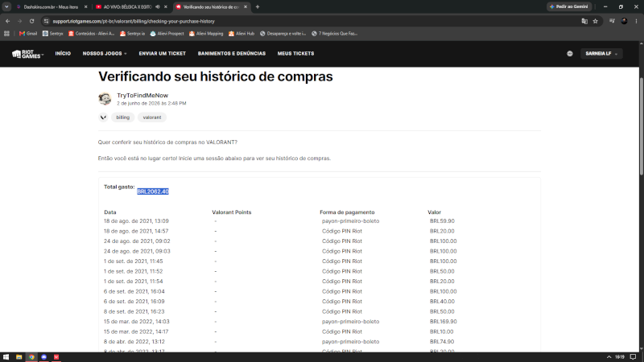Click the Valor column header

(x=434, y=212)
